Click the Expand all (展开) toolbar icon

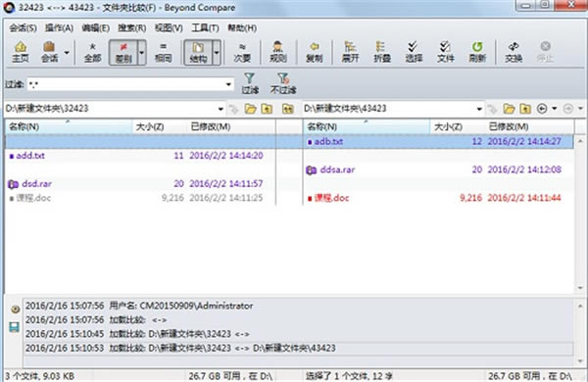point(350,52)
